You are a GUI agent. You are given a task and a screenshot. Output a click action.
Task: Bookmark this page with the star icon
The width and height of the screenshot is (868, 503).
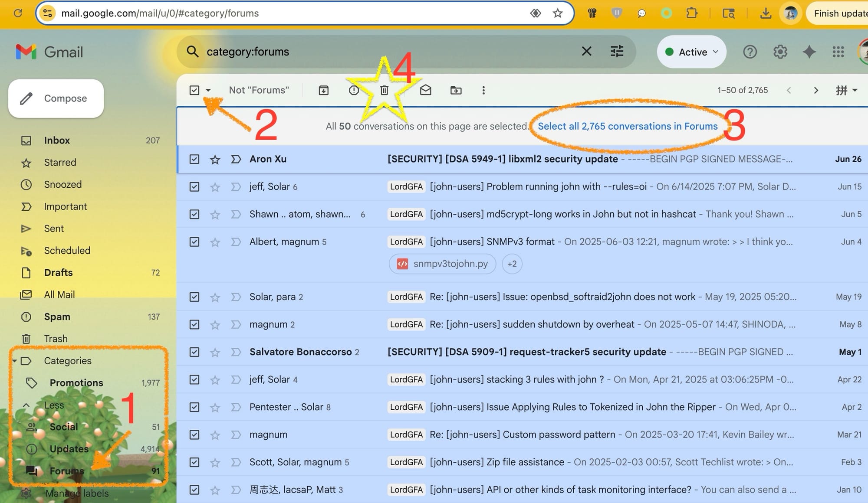coord(558,13)
